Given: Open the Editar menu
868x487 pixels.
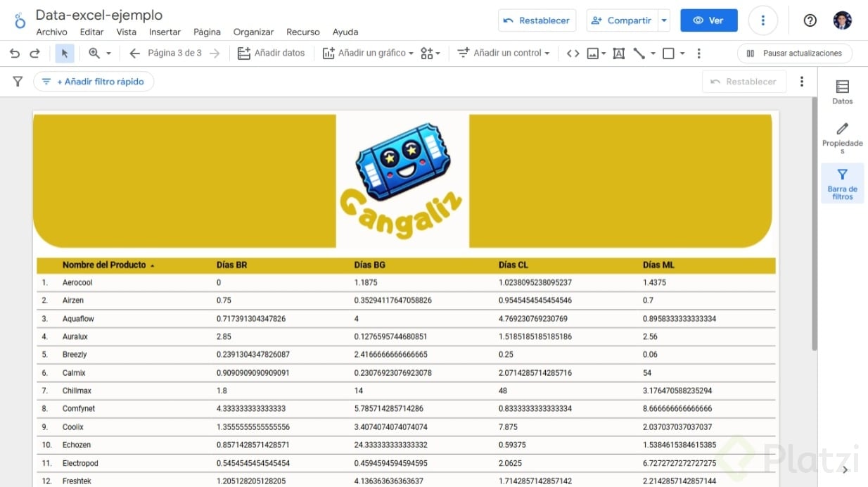Looking at the screenshot, I should point(91,32).
